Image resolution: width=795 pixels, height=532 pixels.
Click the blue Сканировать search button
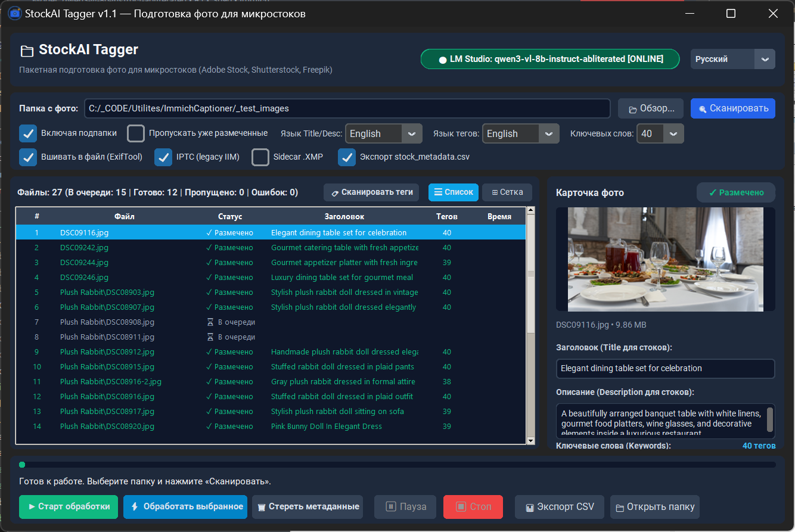click(x=733, y=108)
